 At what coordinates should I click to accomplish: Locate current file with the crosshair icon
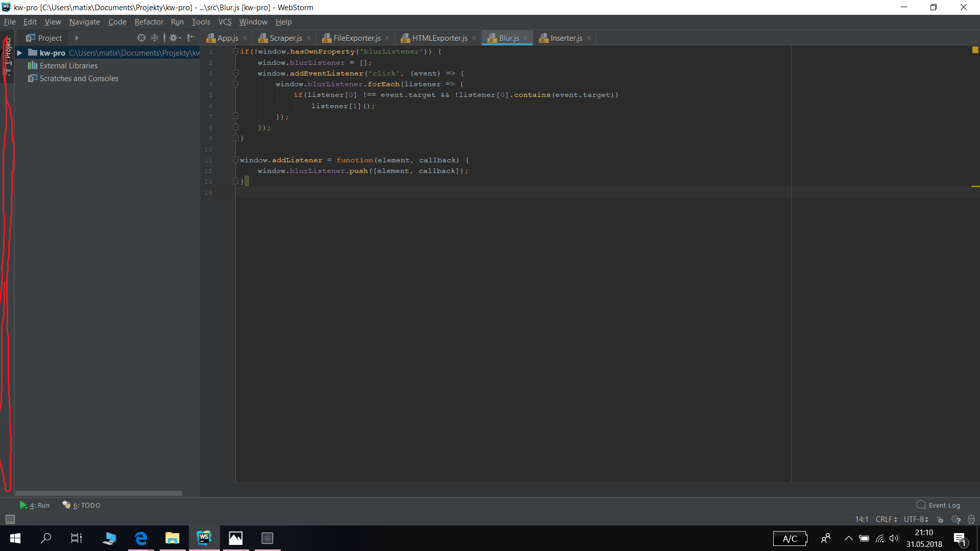[x=141, y=37]
